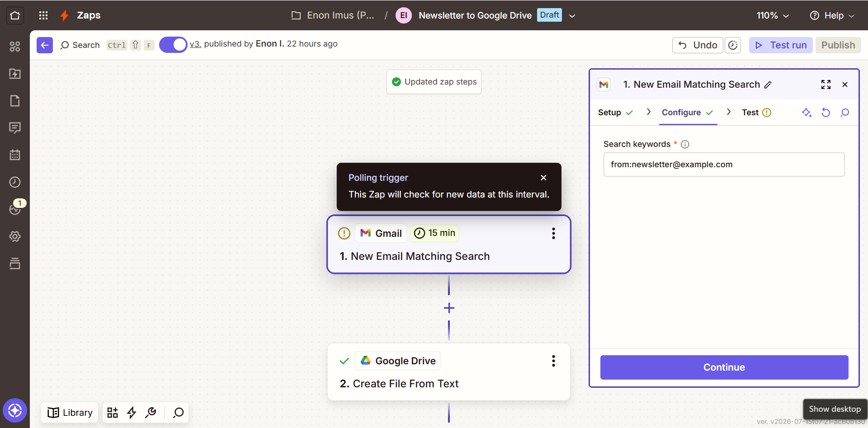
Task: Click the Continue button
Action: tap(724, 367)
